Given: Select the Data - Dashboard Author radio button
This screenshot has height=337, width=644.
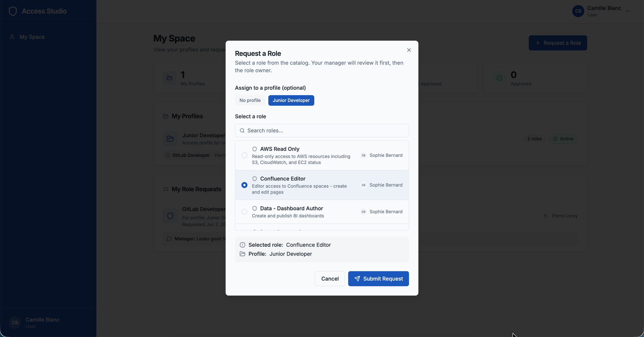Looking at the screenshot, I should click(x=244, y=212).
